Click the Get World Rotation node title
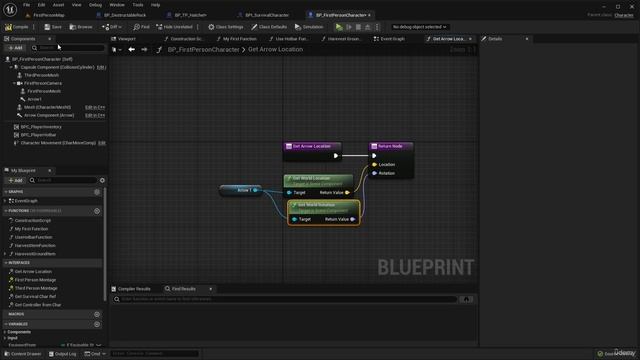640x360 pixels. (316, 205)
